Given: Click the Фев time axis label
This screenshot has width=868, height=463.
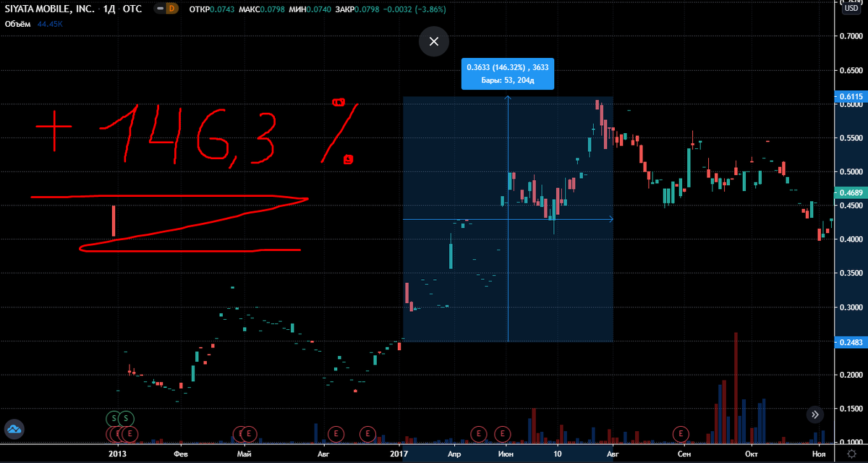Looking at the screenshot, I should (x=182, y=453).
